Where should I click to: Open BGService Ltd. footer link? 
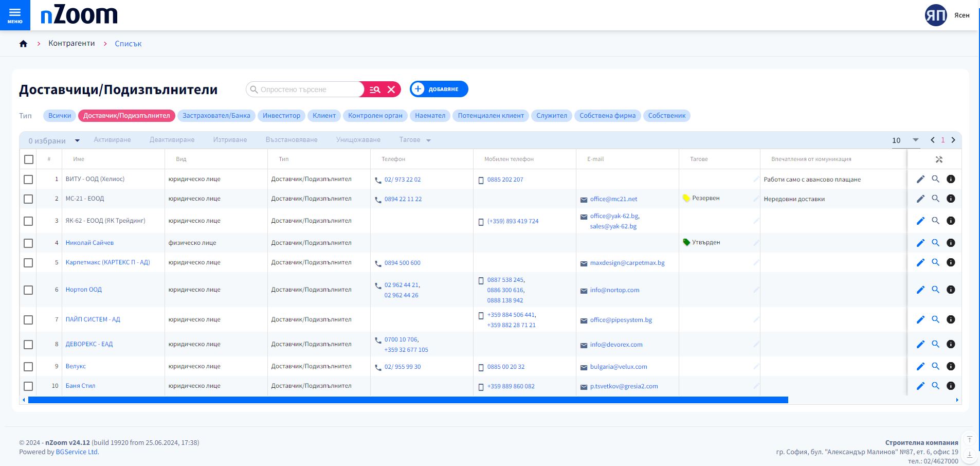pyautogui.click(x=77, y=452)
